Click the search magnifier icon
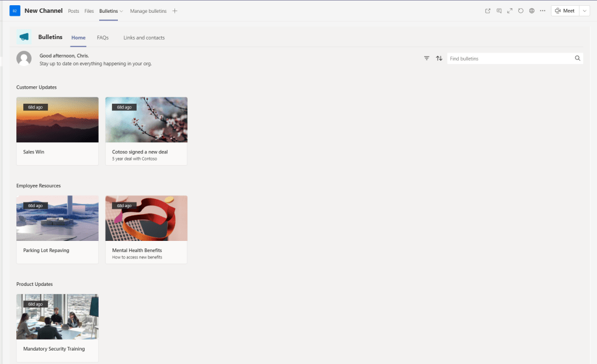This screenshot has height=364, width=597. pyautogui.click(x=577, y=58)
